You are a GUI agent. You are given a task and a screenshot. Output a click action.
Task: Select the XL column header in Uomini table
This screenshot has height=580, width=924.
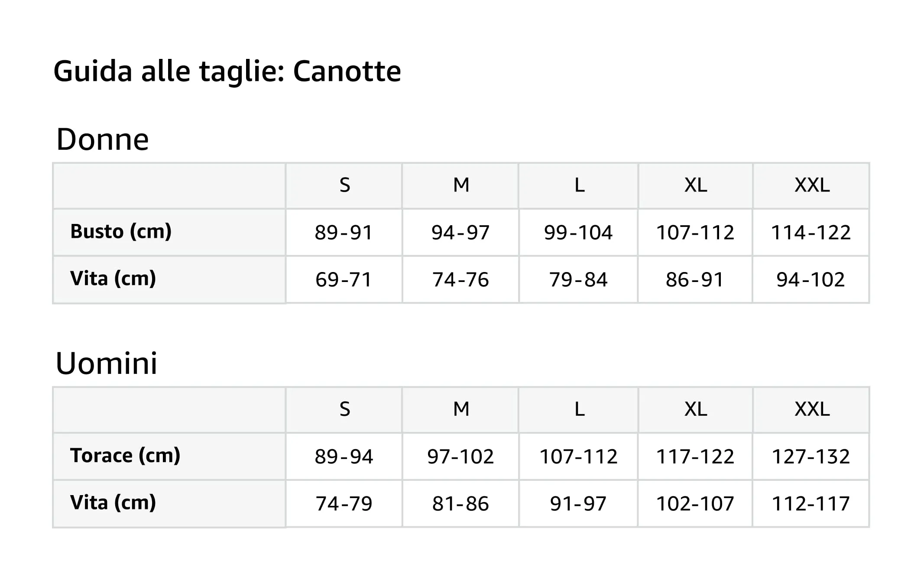pyautogui.click(x=695, y=409)
